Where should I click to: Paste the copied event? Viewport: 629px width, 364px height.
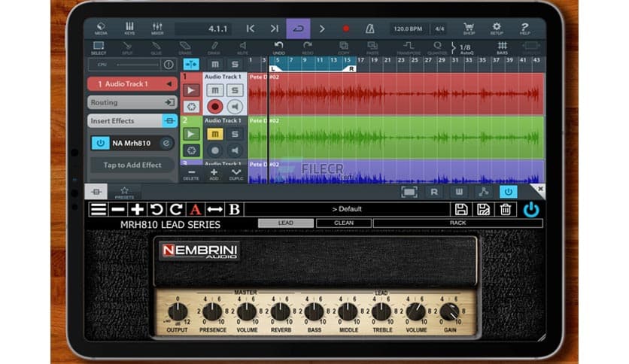[372, 48]
